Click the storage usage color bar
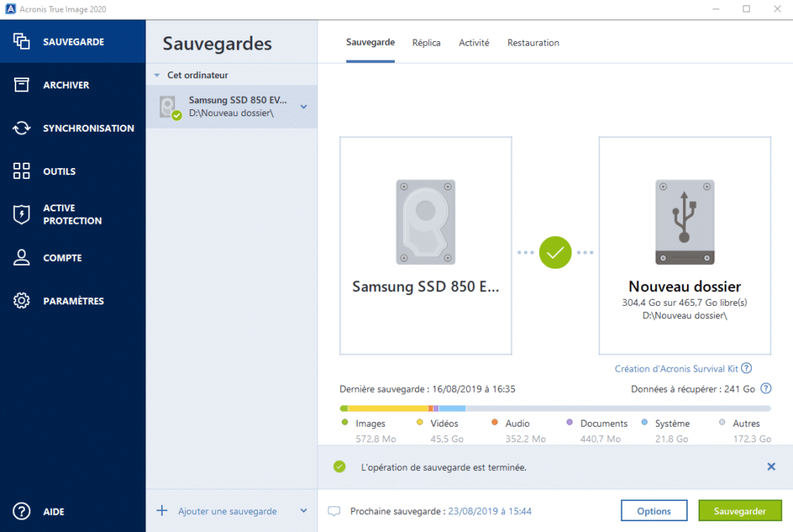Image resolution: width=793 pixels, height=532 pixels. coord(555,408)
